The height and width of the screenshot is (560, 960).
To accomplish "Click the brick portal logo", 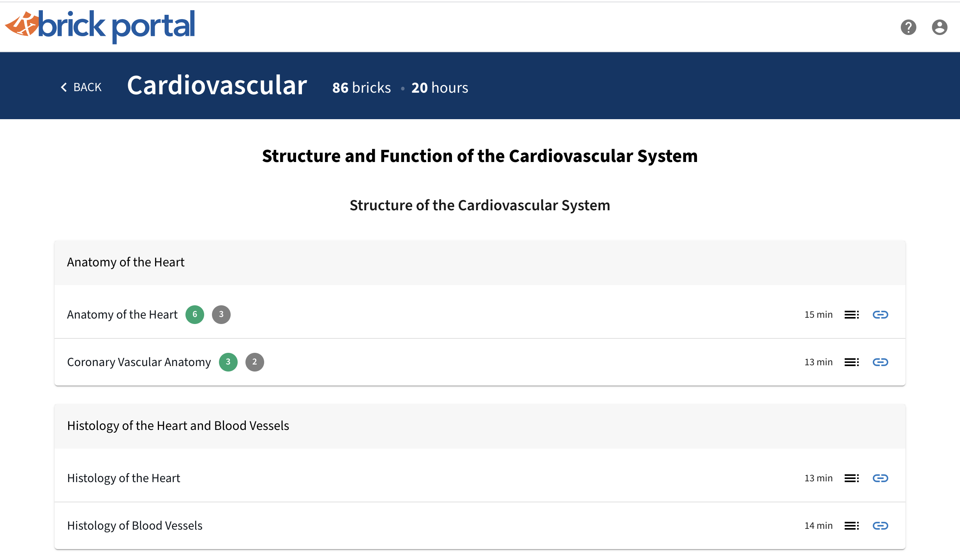I will tap(100, 26).
